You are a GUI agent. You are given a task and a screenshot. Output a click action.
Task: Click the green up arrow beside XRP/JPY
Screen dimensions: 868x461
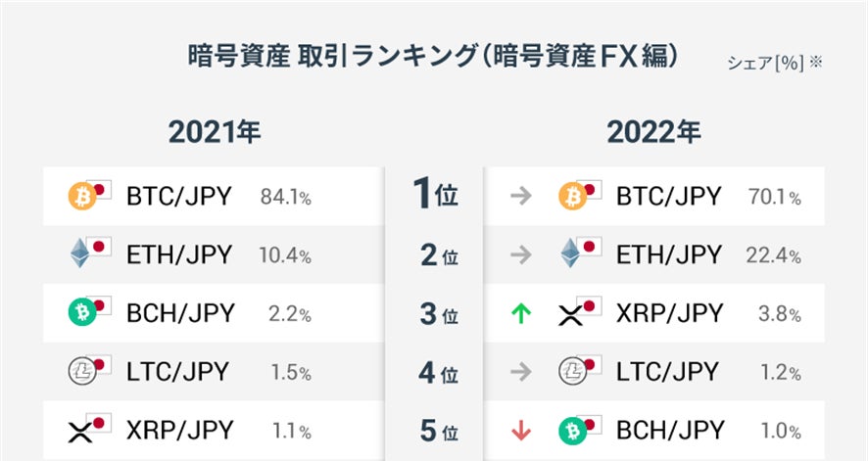pos(521,313)
